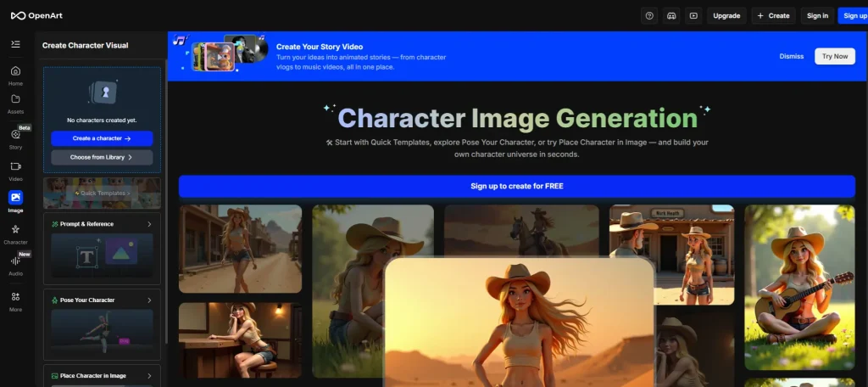
Task: Click Create a character button
Action: click(x=102, y=138)
